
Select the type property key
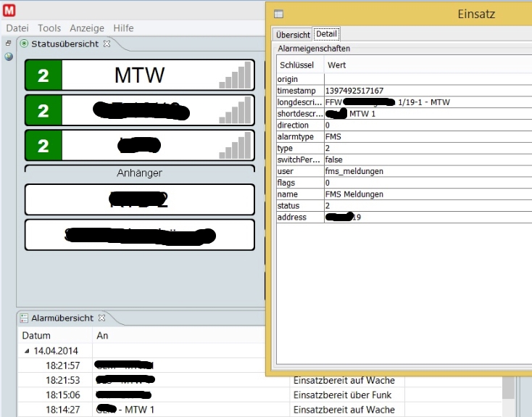pos(285,149)
